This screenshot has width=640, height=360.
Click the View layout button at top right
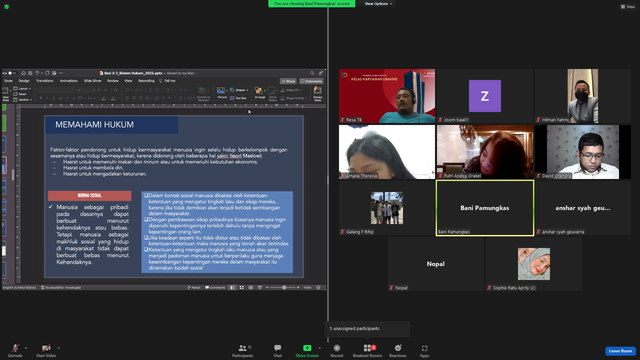(628, 7)
